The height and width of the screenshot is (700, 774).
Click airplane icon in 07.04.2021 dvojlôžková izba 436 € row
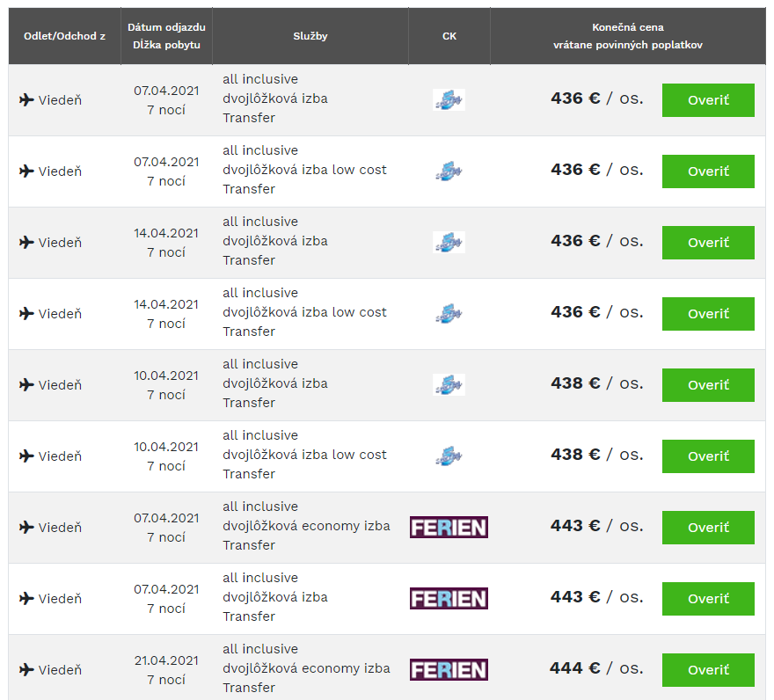pyautogui.click(x=26, y=99)
